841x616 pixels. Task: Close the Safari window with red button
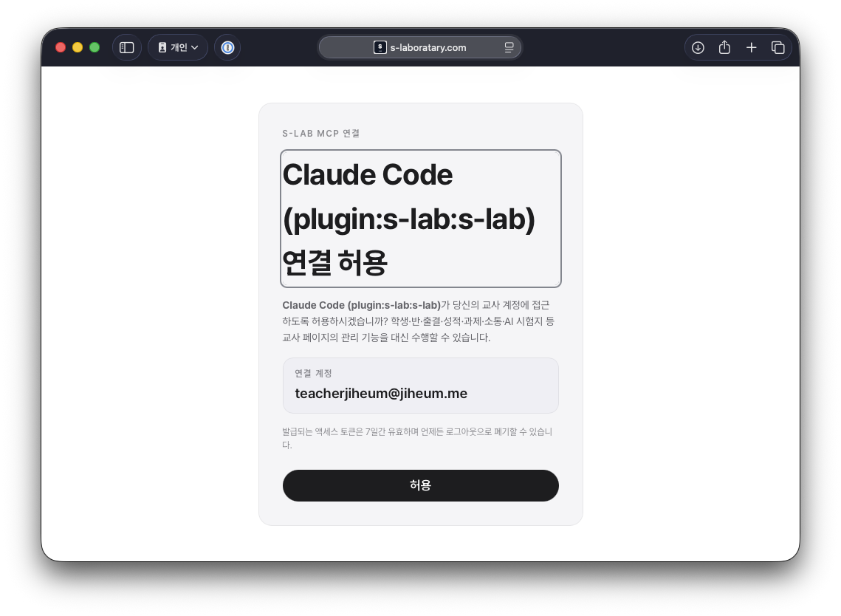[61, 48]
